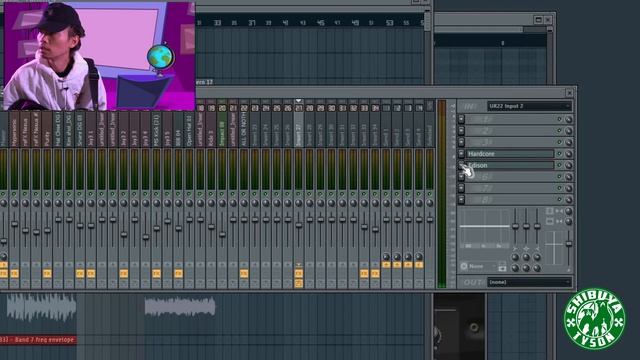640x360 pixels.
Task: Mute the Send 1 track via green LED
Action: (386, 194)
